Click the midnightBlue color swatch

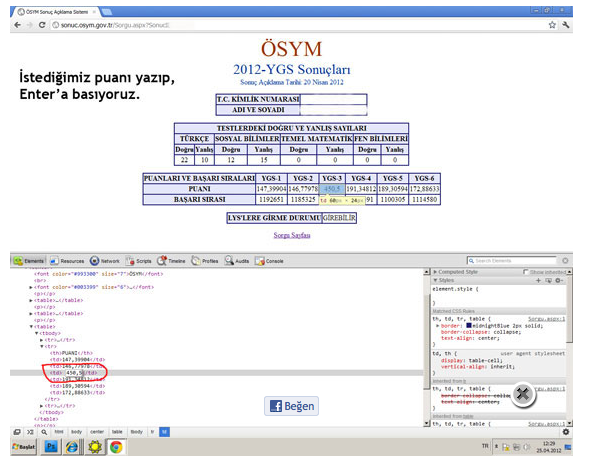[469, 325]
